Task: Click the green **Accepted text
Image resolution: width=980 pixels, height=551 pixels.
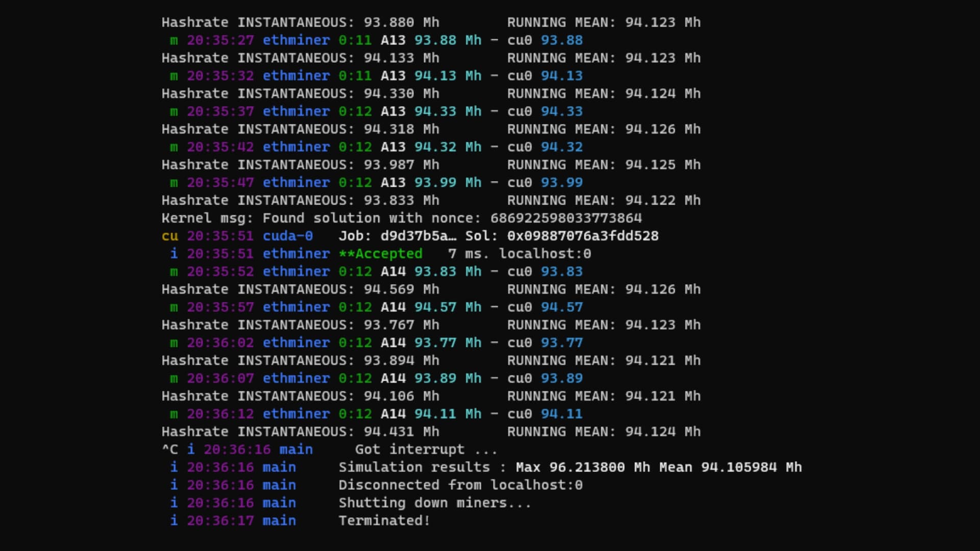Action: [x=380, y=254]
